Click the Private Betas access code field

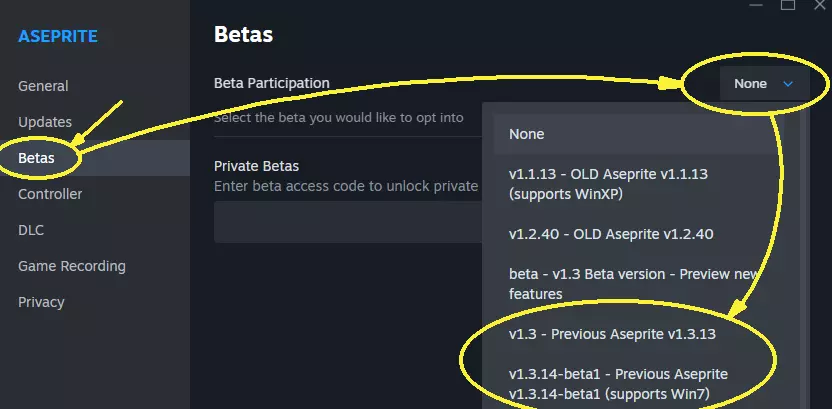350,222
